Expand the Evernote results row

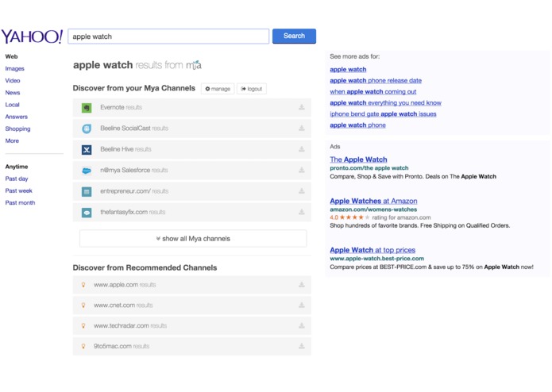pos(192,108)
